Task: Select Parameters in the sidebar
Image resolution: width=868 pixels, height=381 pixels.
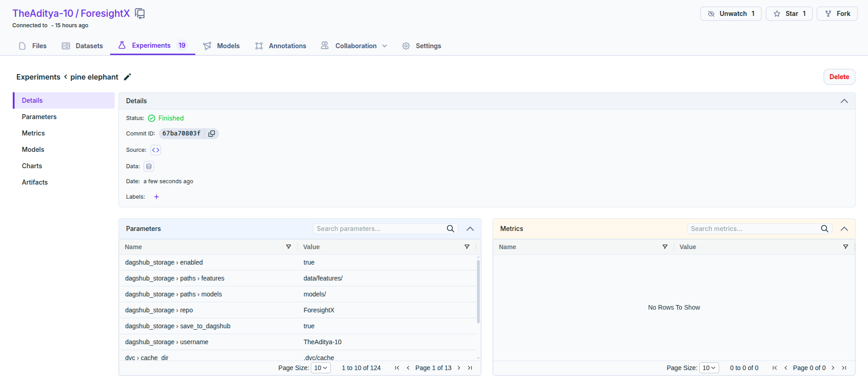Action: click(x=64, y=117)
